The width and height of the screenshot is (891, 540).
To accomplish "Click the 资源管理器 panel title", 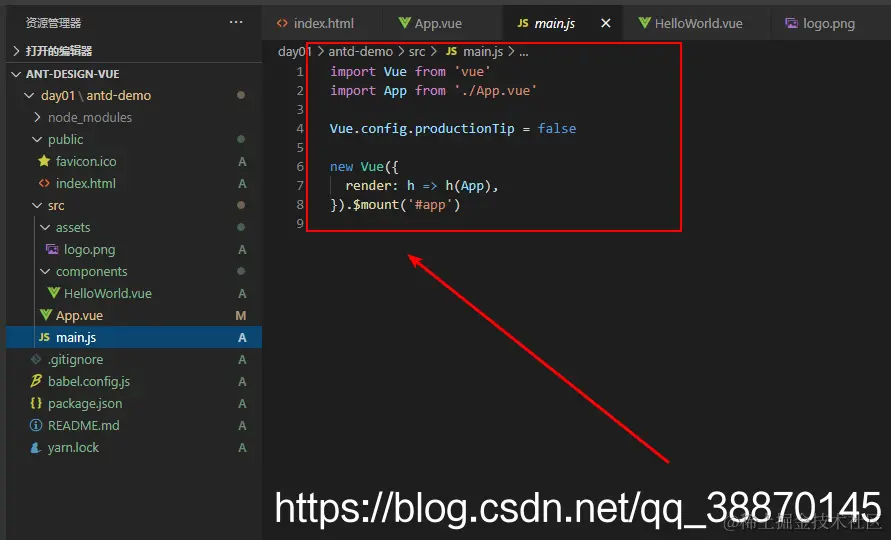I will pyautogui.click(x=53, y=23).
